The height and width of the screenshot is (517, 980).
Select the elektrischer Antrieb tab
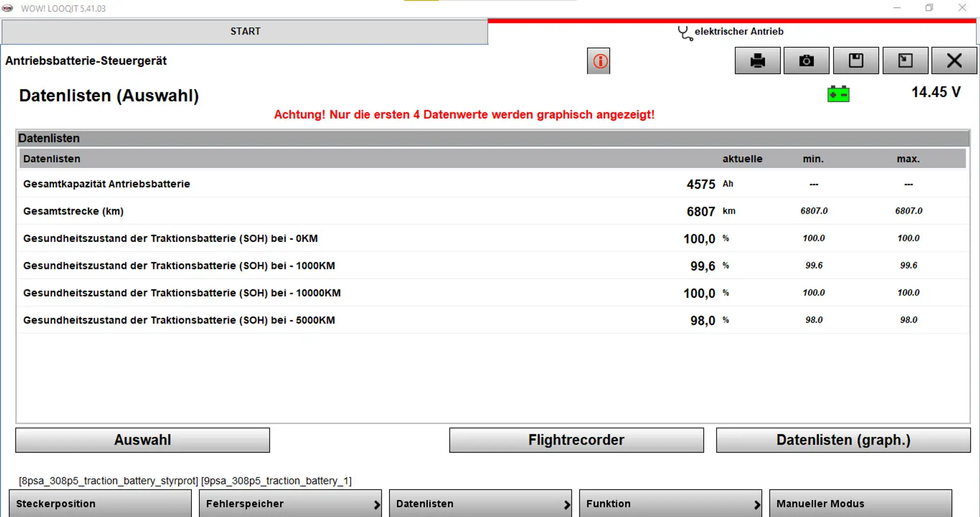738,32
